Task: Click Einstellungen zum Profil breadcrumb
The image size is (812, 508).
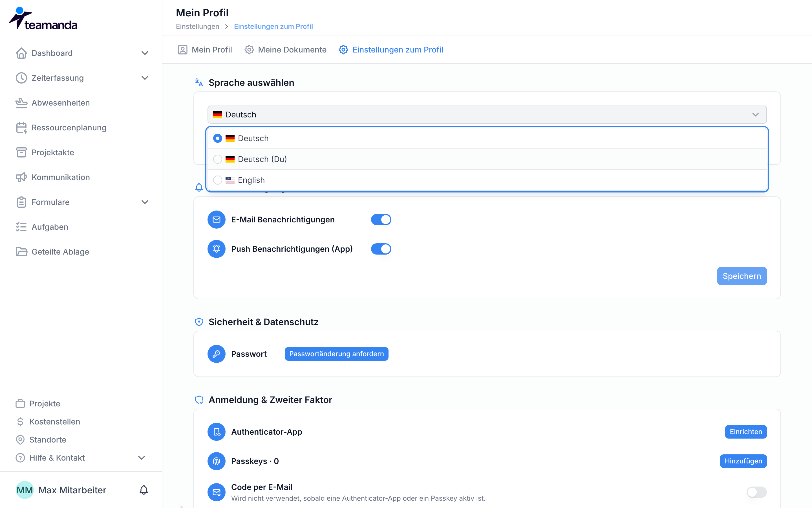Action: (x=273, y=26)
